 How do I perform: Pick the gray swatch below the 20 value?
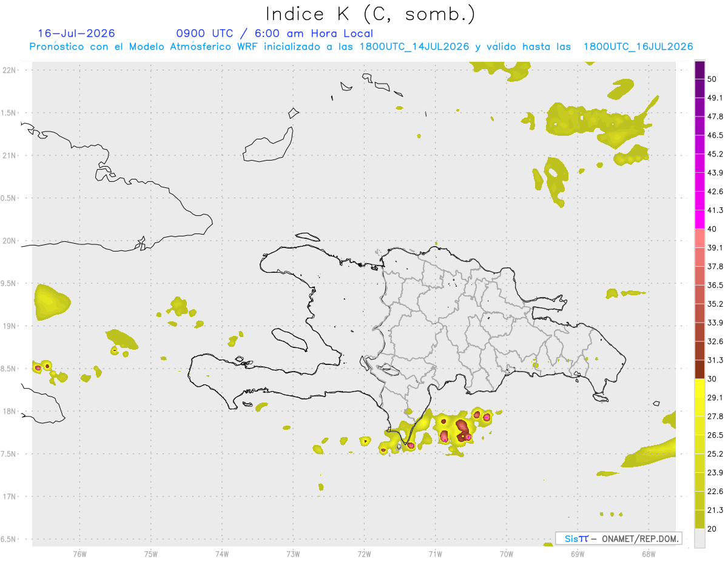699,538
